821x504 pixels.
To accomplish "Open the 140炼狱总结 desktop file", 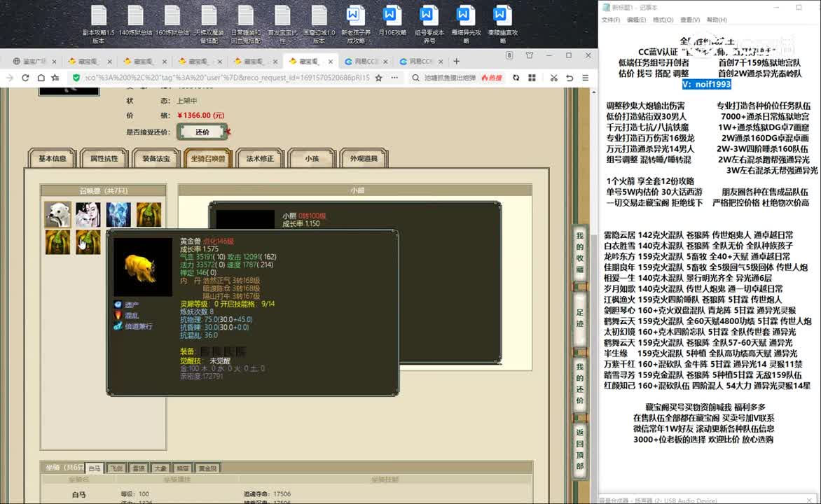I will [136, 24].
